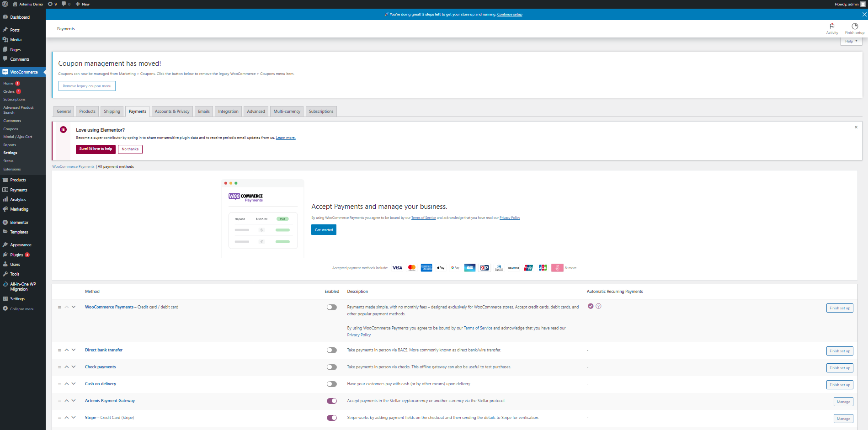Enable WooCommerce Payments toggle
The image size is (868, 430).
(x=332, y=308)
